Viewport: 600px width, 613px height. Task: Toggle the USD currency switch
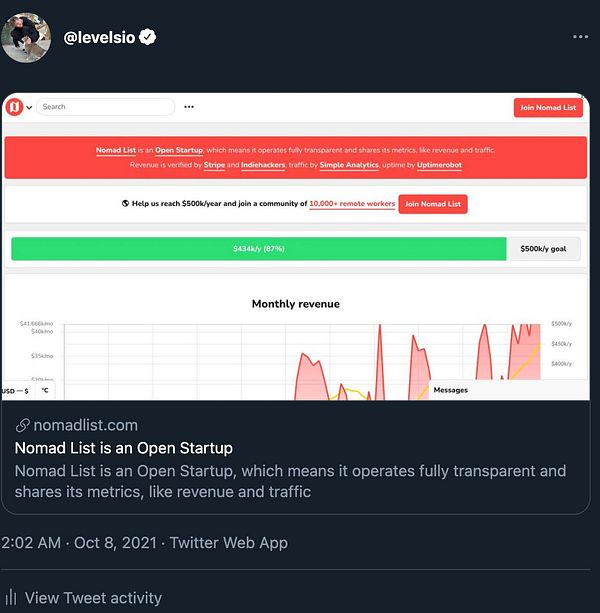(x=14, y=390)
